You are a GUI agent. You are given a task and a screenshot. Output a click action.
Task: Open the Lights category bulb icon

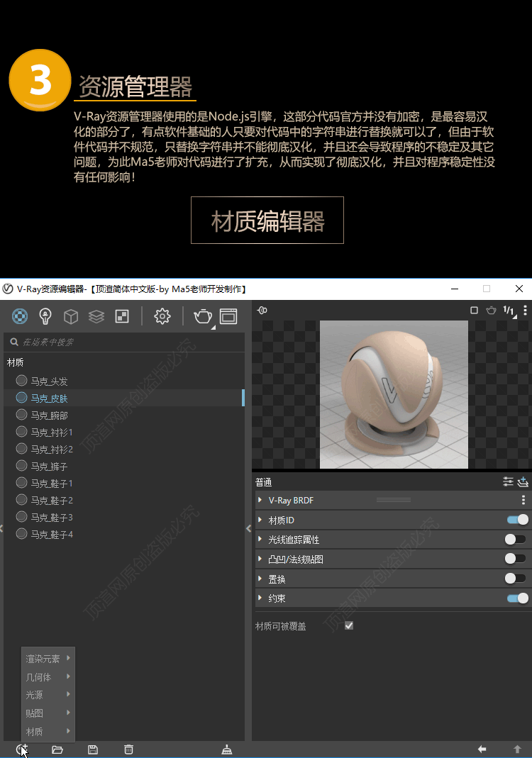pyautogui.click(x=45, y=316)
